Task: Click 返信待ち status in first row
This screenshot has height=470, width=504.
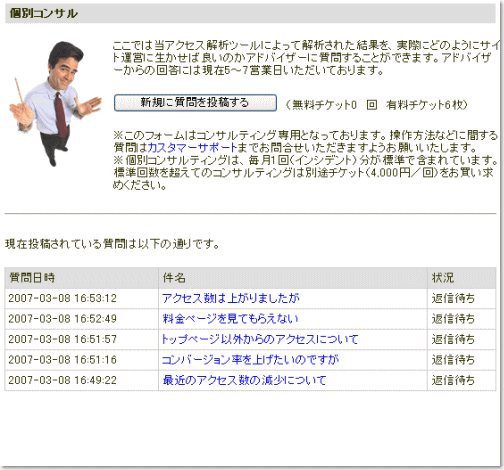Action: 453,298
